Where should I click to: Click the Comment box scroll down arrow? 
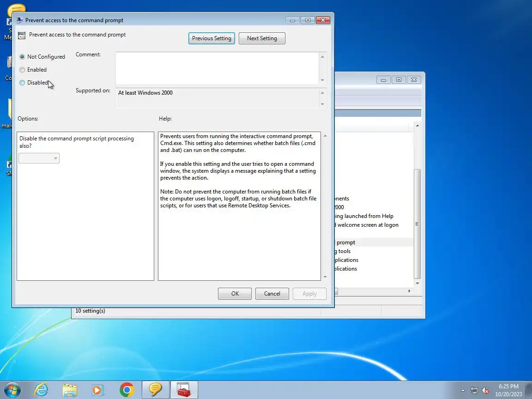(x=322, y=80)
